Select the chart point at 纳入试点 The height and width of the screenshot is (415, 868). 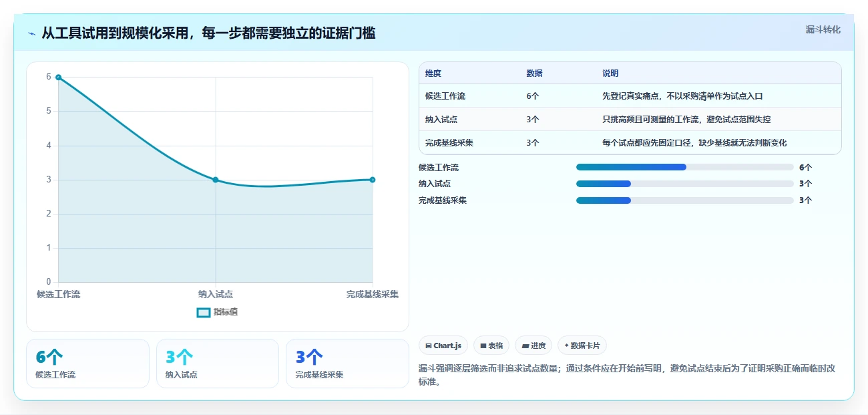[216, 180]
